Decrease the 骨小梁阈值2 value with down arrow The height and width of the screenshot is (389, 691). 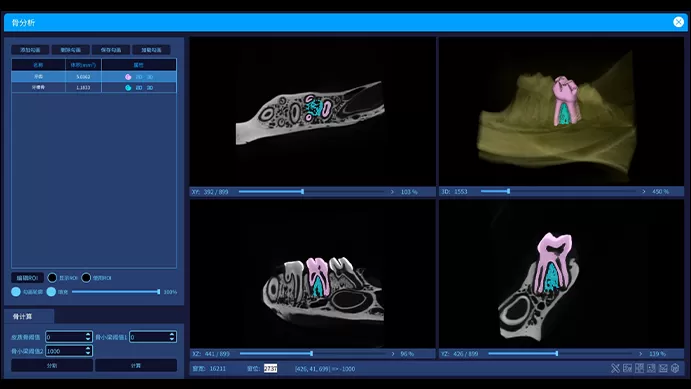(x=88, y=353)
